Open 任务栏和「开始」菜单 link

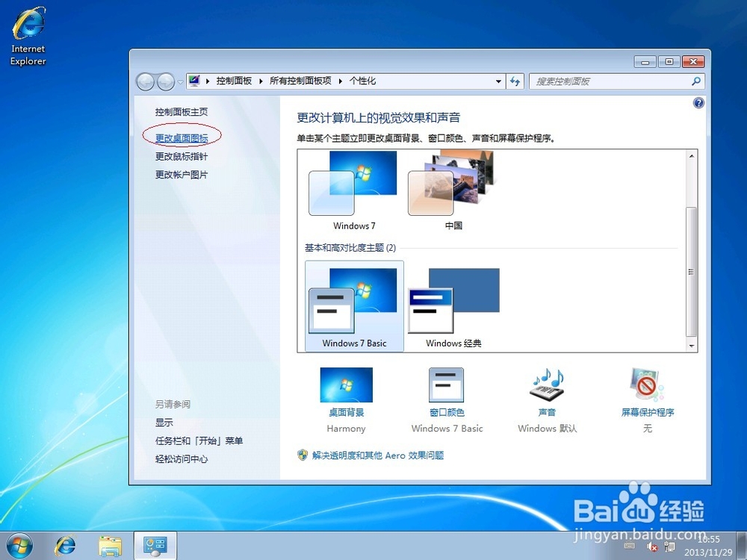pos(199,441)
